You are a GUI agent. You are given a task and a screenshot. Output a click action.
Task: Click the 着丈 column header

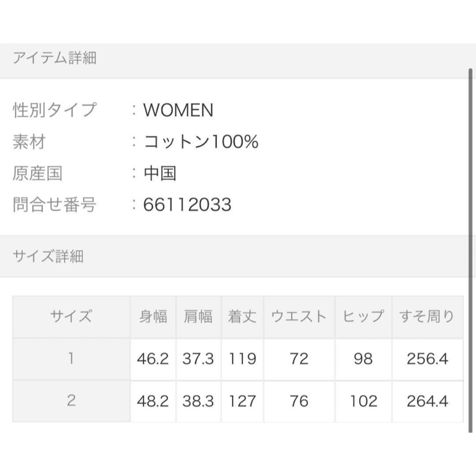click(x=242, y=317)
